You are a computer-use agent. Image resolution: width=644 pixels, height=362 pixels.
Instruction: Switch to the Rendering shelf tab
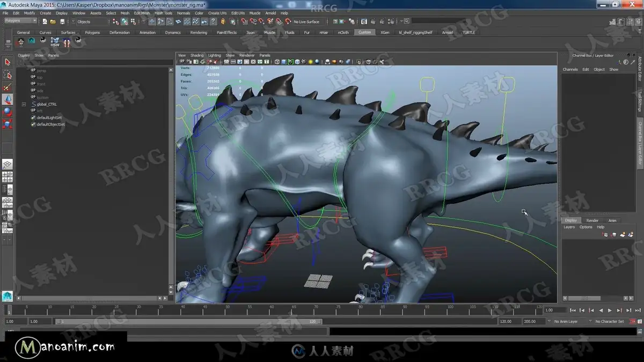[199, 32]
